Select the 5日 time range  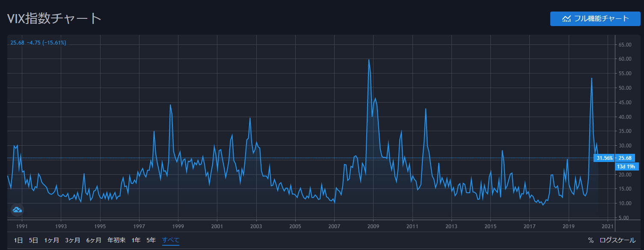coord(33,240)
